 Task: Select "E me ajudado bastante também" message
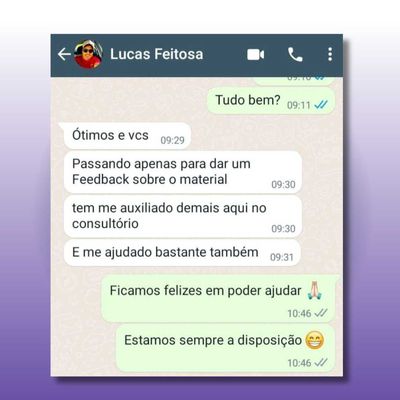pos(182,253)
